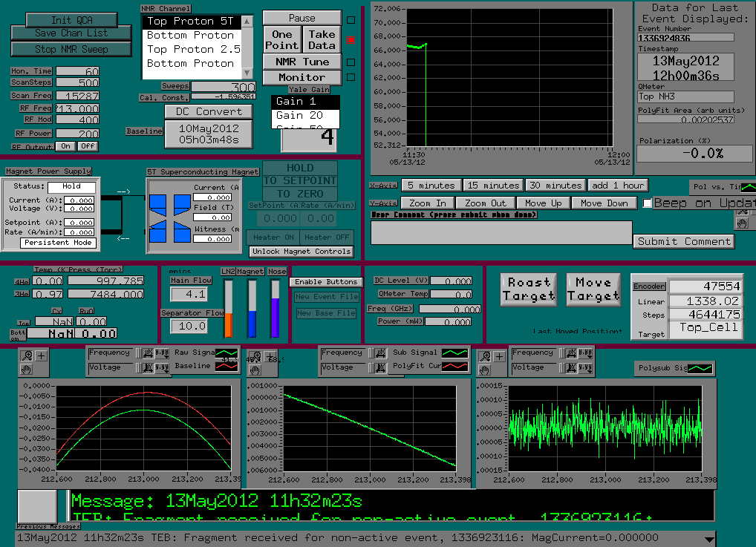This screenshot has height=547, width=756.
Task: Click the Roast Target button
Action: coord(529,289)
